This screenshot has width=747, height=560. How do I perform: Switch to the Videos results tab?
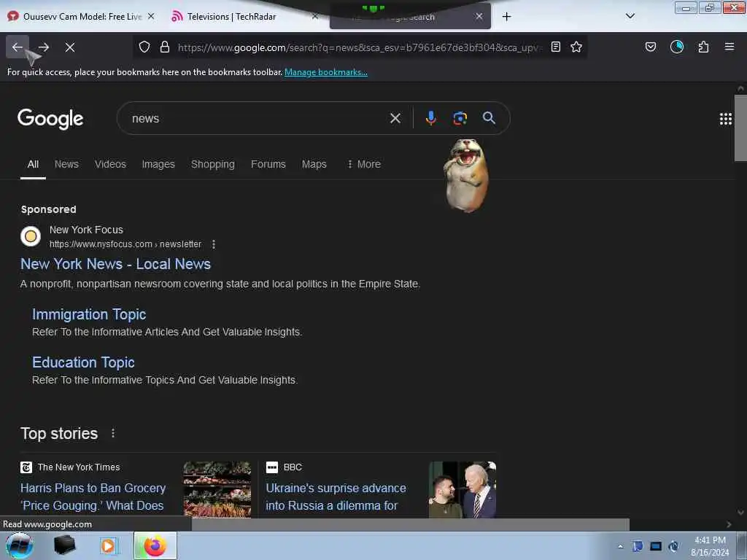tap(110, 164)
